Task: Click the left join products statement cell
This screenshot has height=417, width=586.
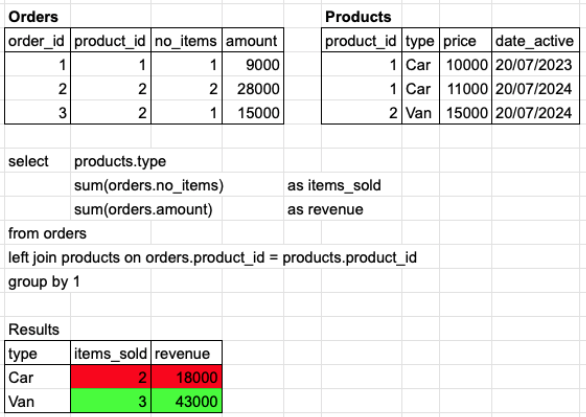Action: [x=212, y=257]
